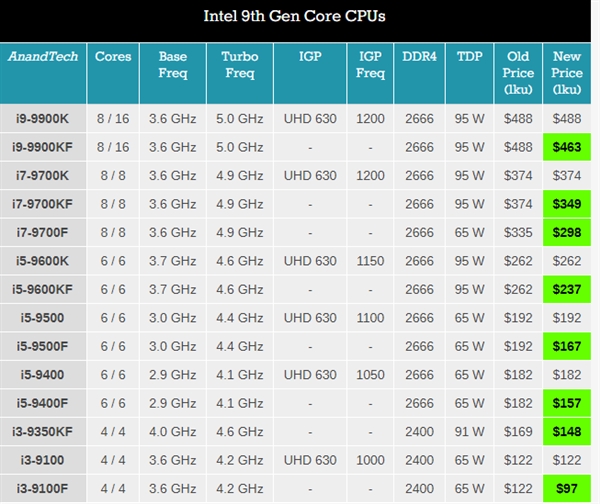
Task: Select the 4.0 GHz base frequency cell
Action: click(172, 432)
